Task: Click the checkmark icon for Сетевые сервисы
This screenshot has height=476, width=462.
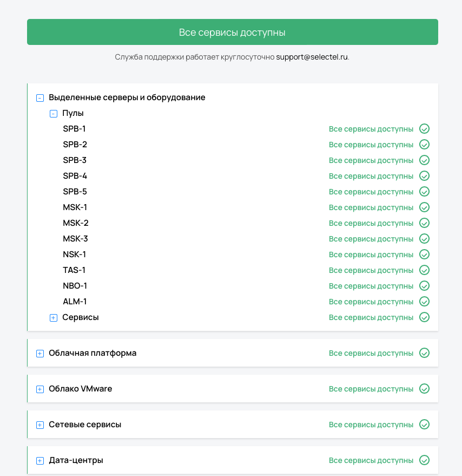Action: pos(425,425)
